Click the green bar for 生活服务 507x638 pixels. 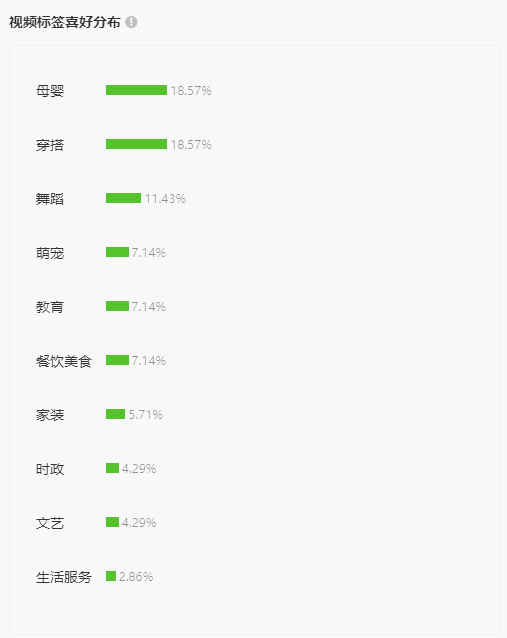pos(111,576)
